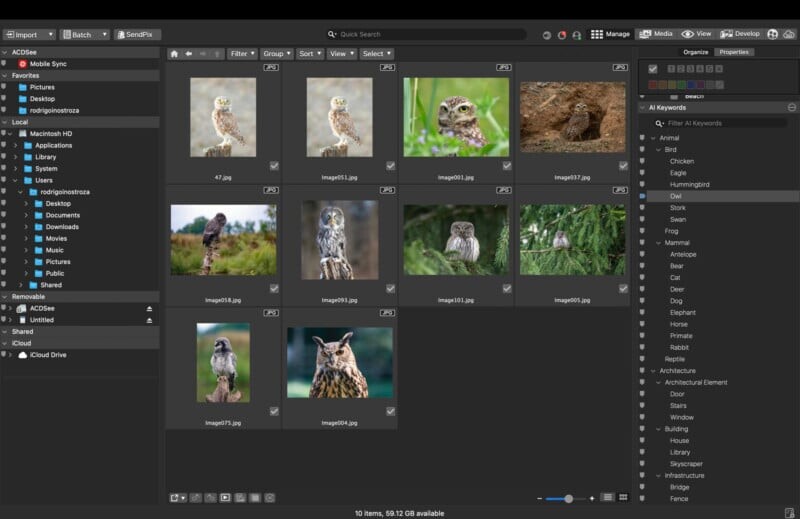Screen dimensions: 800x519
Task: Switch to list view icon at bottom
Action: click(607, 497)
